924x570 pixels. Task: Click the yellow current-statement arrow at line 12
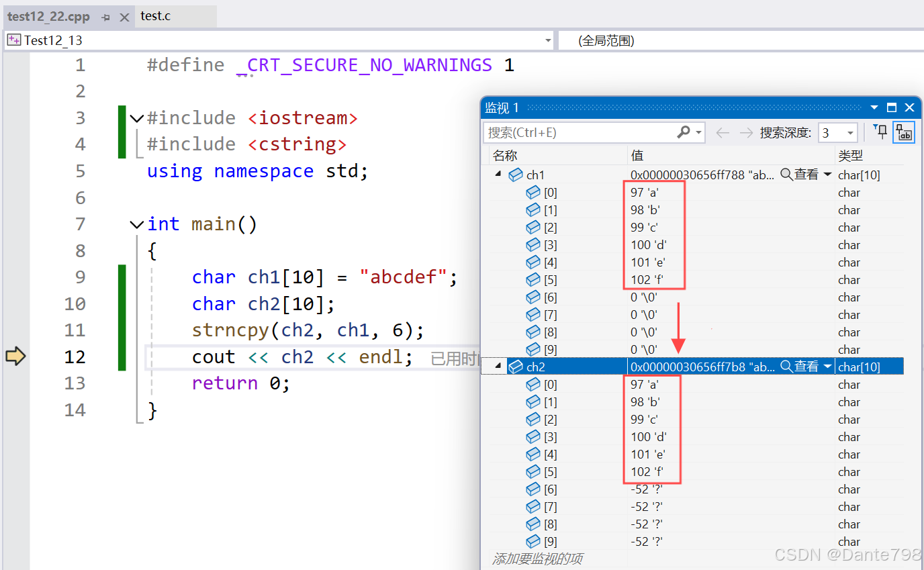(x=15, y=357)
